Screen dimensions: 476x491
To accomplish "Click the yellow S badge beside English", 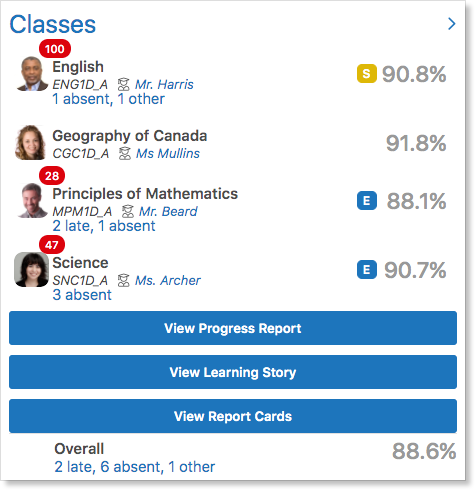I will [367, 73].
